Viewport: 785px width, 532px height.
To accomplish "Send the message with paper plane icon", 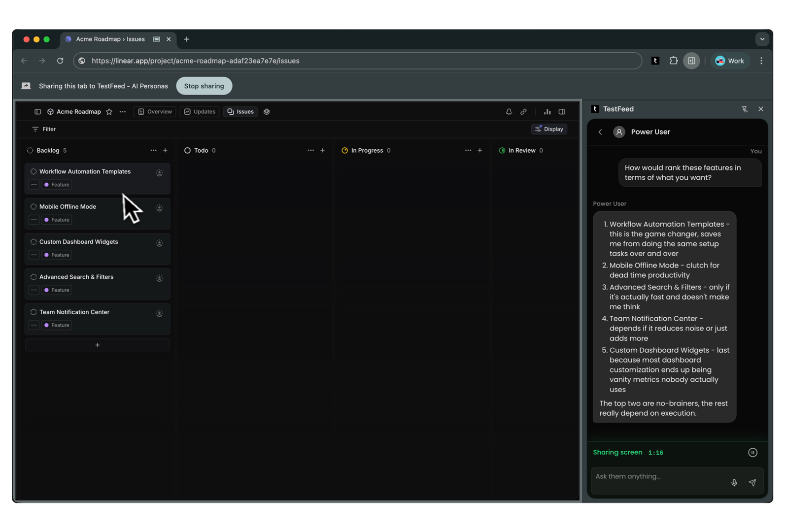I will pyautogui.click(x=752, y=483).
